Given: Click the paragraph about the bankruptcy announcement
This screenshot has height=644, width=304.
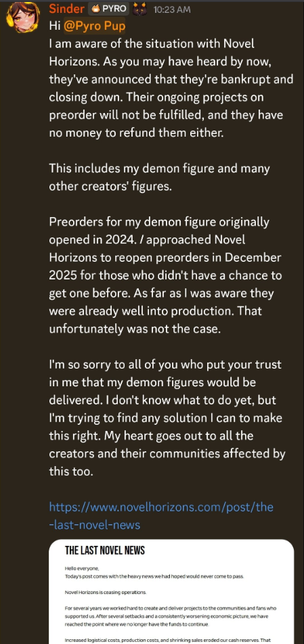Looking at the screenshot, I should pos(171,87).
